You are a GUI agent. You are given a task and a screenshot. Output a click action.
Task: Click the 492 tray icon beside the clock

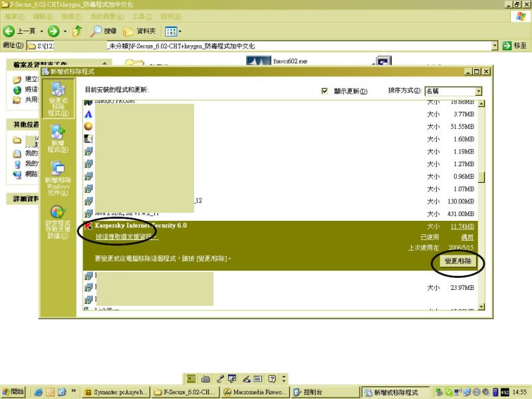(505, 392)
